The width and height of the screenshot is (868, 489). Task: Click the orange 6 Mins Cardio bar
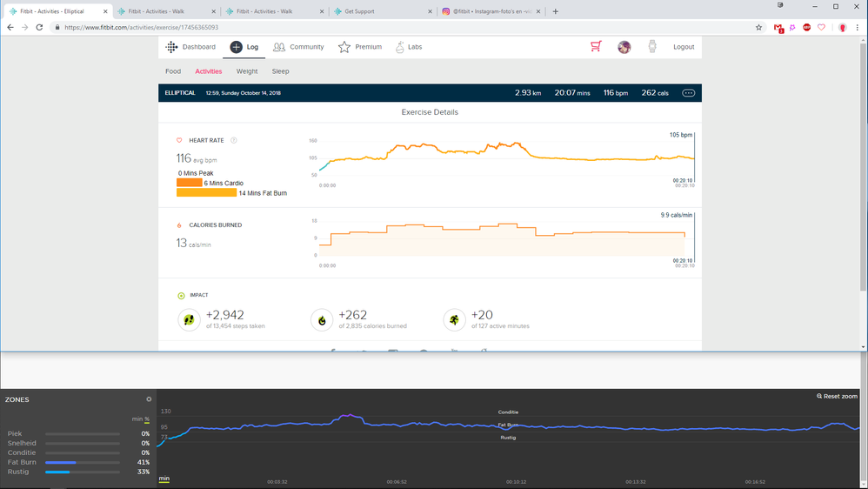190,183
